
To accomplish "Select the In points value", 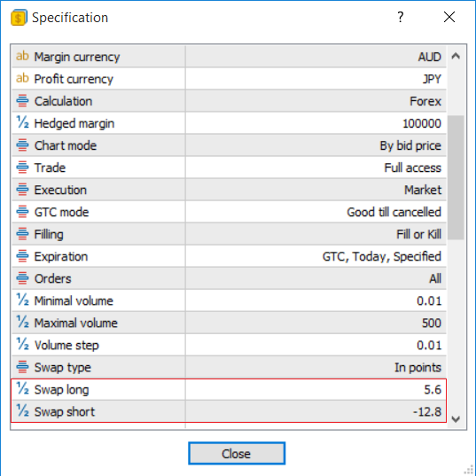I will 417,368.
